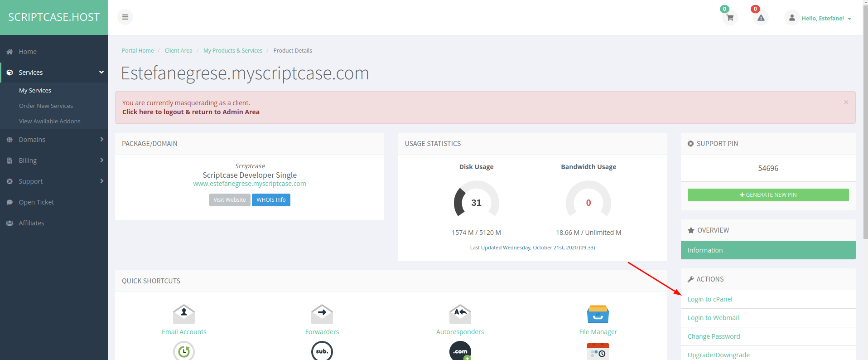Click the Open Ticket chat bubble icon
868x360 pixels.
(x=10, y=202)
